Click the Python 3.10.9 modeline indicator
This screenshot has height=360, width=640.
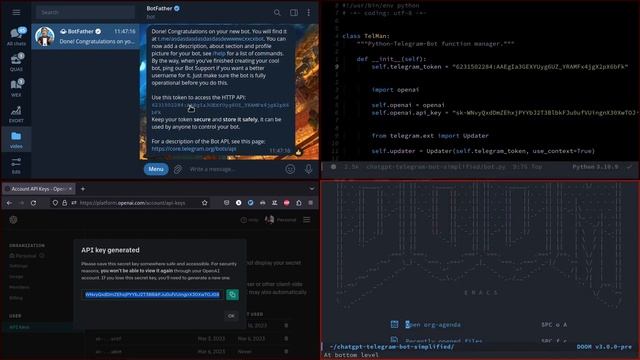595,167
